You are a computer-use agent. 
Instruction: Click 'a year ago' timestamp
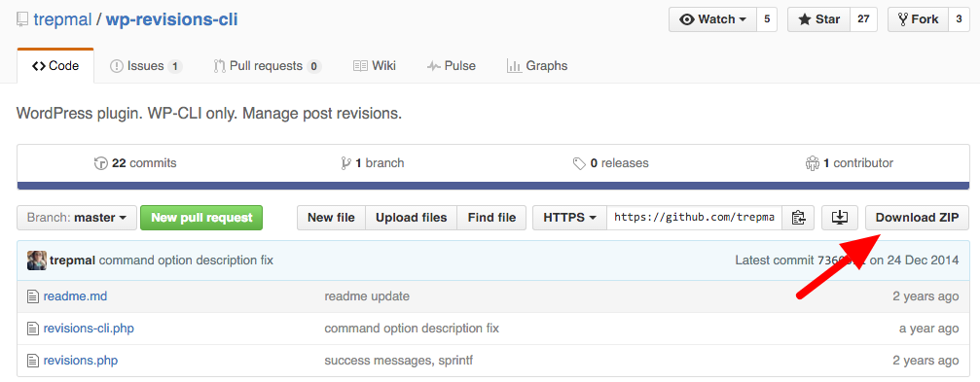928,329
